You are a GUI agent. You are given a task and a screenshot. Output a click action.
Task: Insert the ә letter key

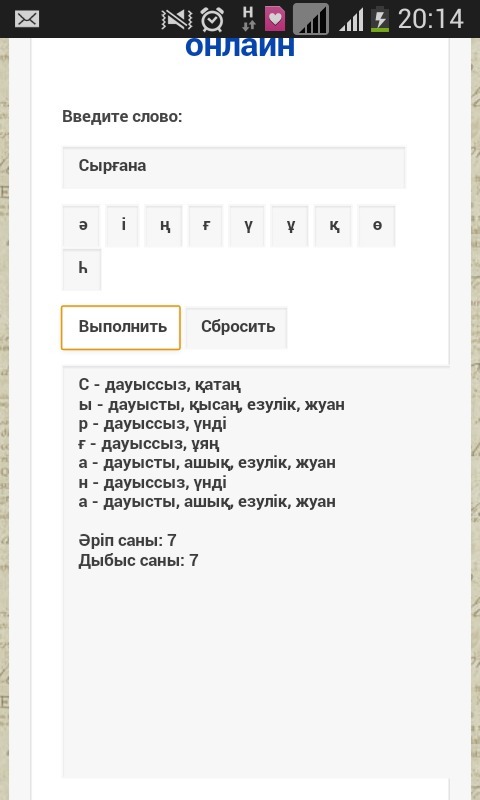(81, 226)
